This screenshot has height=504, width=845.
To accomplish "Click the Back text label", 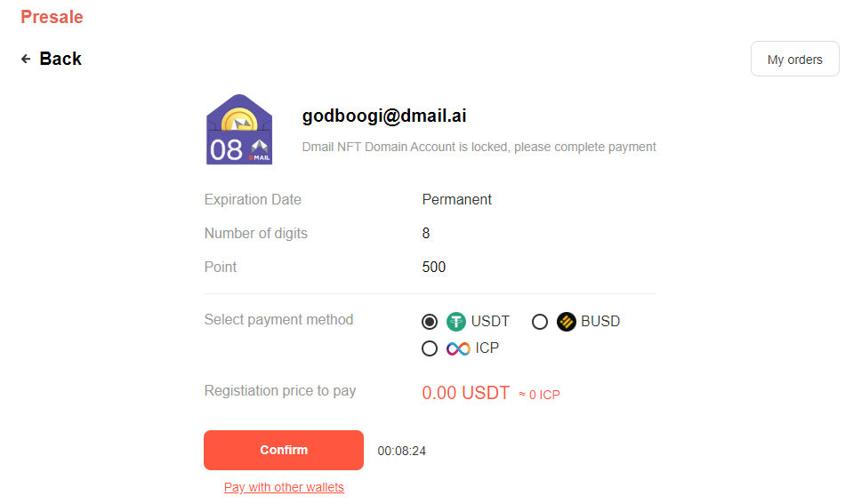I will tap(60, 59).
